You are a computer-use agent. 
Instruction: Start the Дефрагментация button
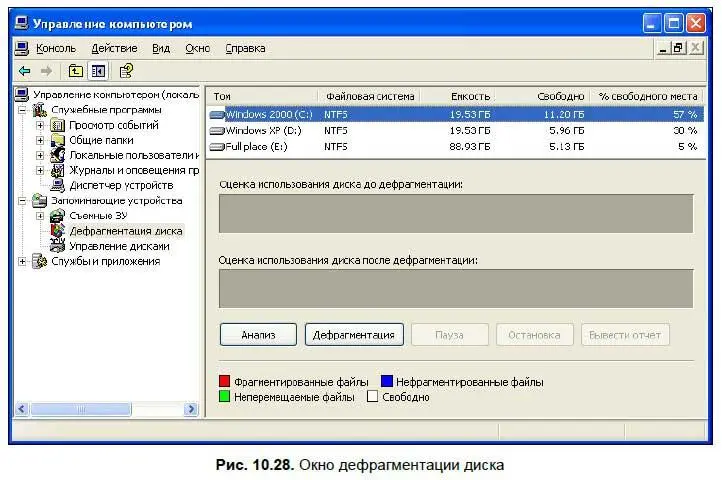point(354,334)
